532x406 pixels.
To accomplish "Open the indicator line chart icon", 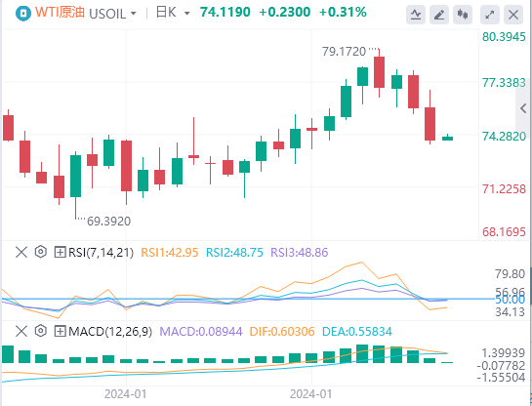I will click(416, 15).
